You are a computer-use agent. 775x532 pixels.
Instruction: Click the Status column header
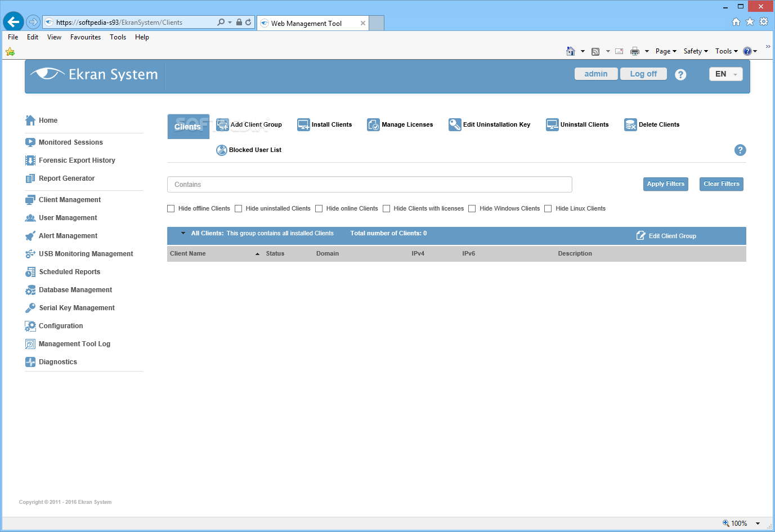tap(275, 254)
